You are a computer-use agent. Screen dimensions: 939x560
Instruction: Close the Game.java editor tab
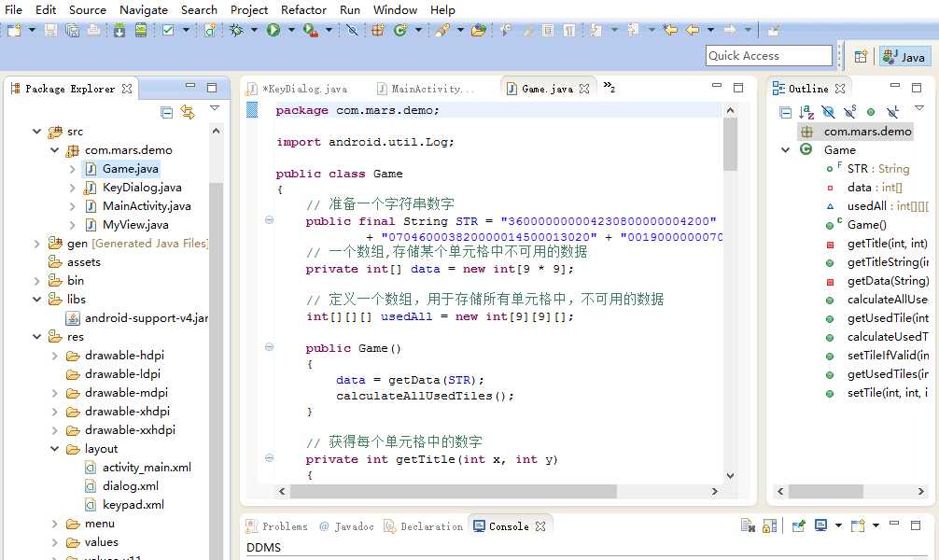584,89
